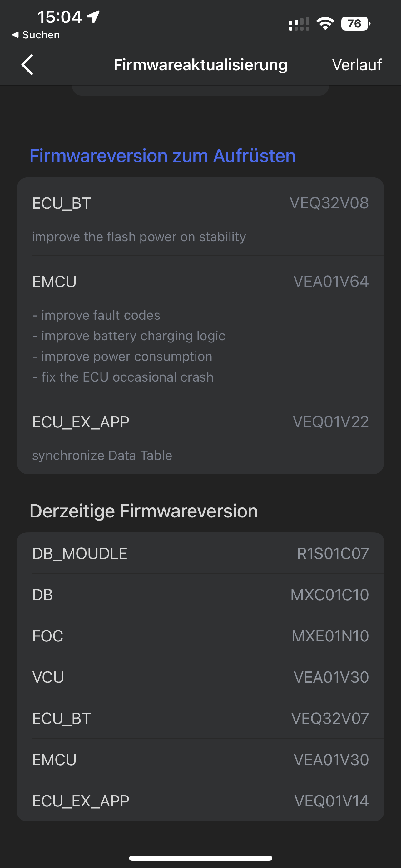Open the Verlauf history link
401x868 pixels.
[357, 65]
